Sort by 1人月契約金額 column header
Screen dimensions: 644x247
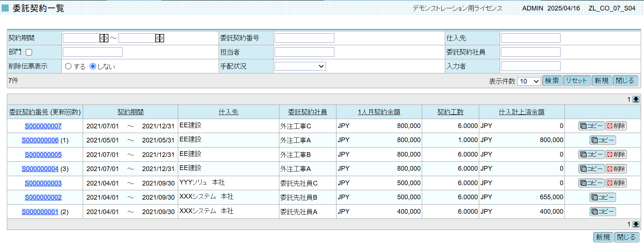[x=379, y=112]
